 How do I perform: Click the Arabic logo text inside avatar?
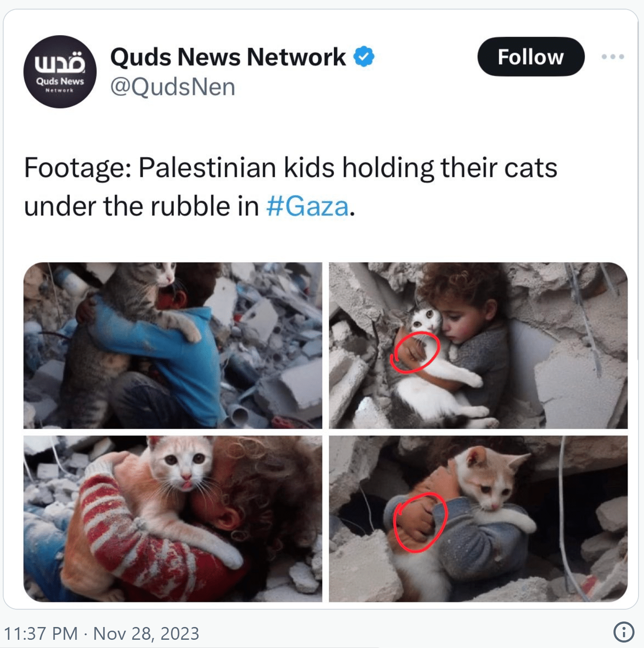point(60,63)
